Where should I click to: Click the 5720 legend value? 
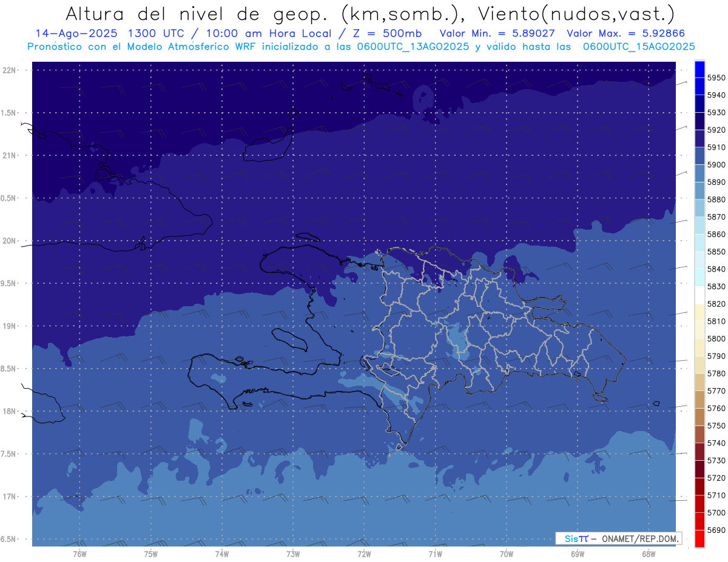716,478
